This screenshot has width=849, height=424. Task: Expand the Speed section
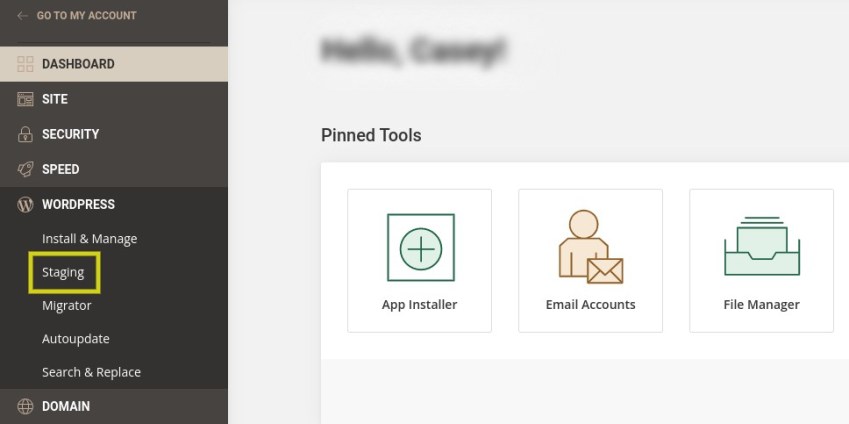click(60, 169)
